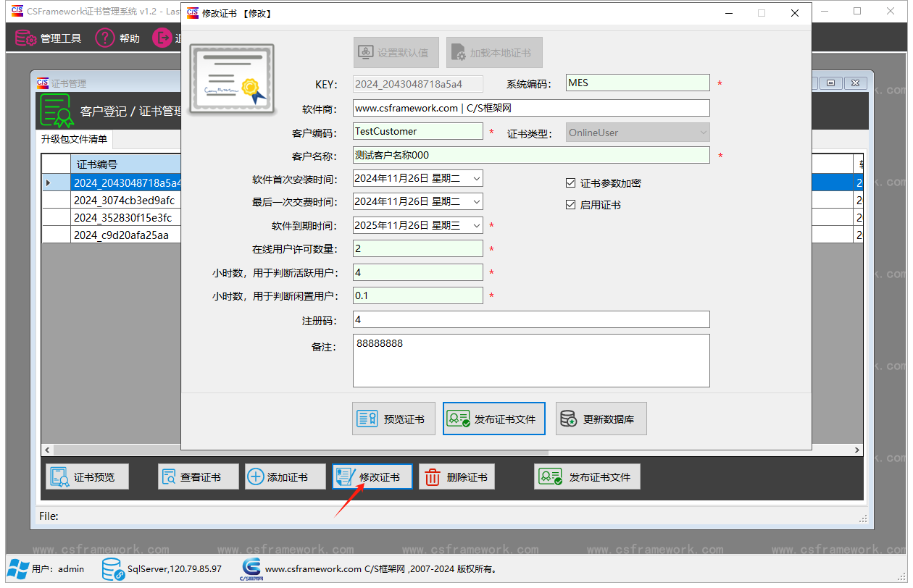Click the 证书编号 column header
Viewport: 913px width, 588px height.
pos(126,164)
